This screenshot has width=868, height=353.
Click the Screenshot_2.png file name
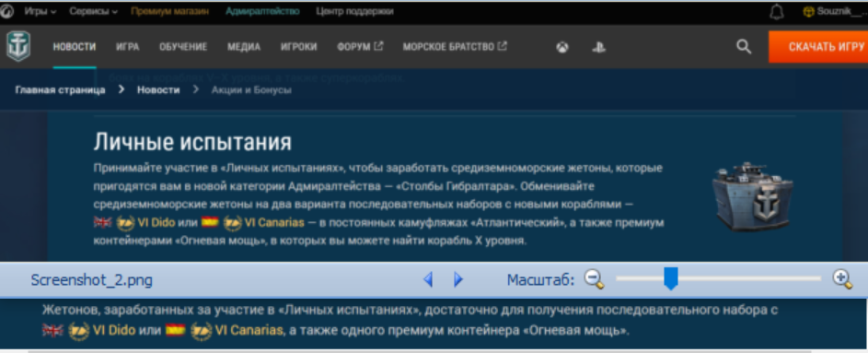[x=91, y=280]
